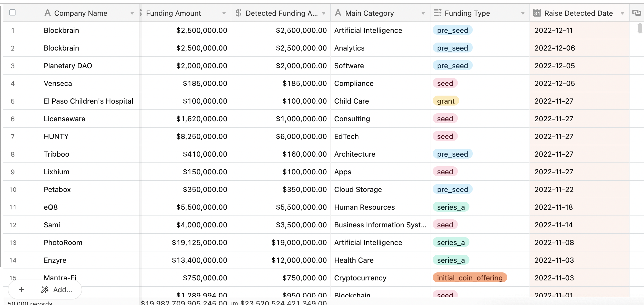Click the plus button to add a record
644x305 pixels.
click(21, 290)
